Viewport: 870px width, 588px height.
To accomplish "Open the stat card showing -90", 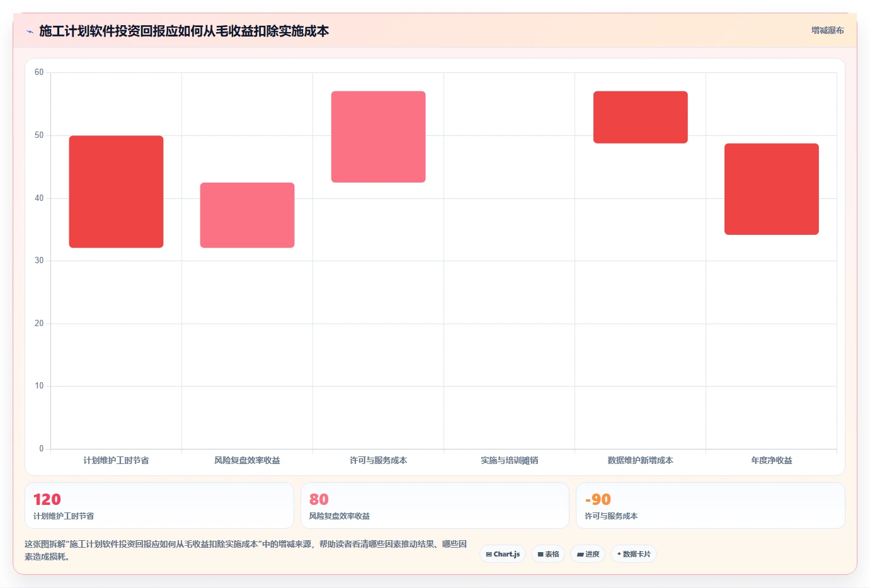I will tap(711, 506).
